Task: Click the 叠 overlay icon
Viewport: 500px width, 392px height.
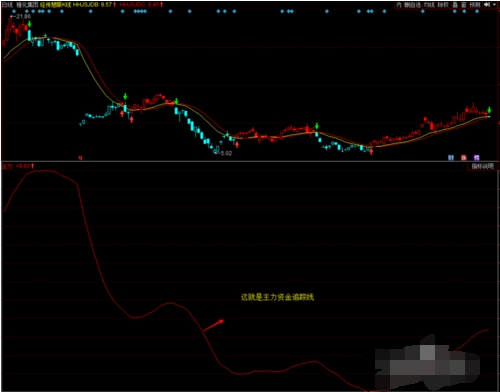Action: [455, 5]
